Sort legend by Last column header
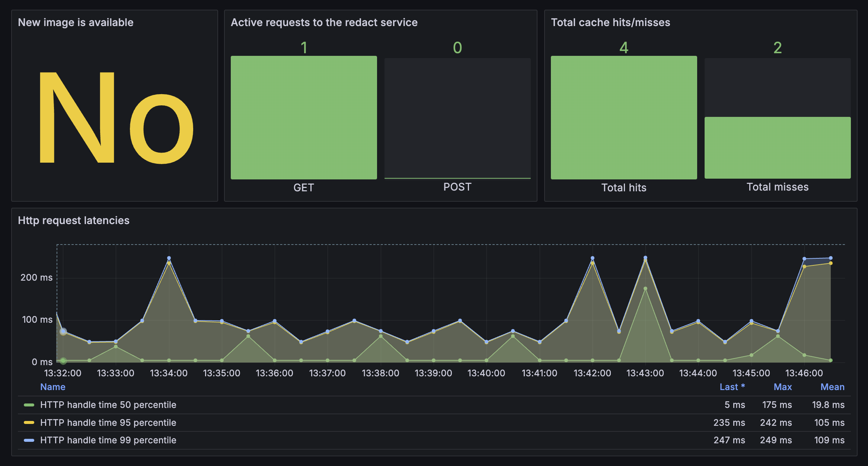868x466 pixels. pyautogui.click(x=731, y=387)
